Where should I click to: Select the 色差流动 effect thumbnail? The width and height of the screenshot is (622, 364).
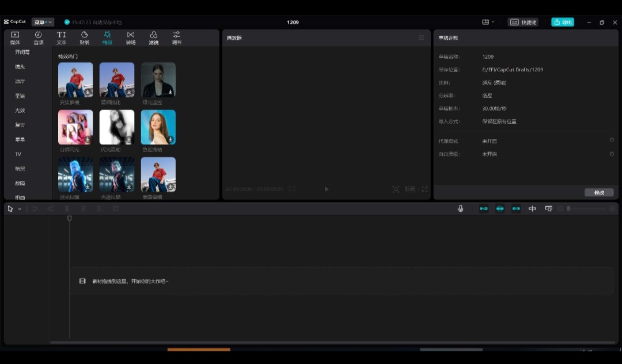(158, 127)
